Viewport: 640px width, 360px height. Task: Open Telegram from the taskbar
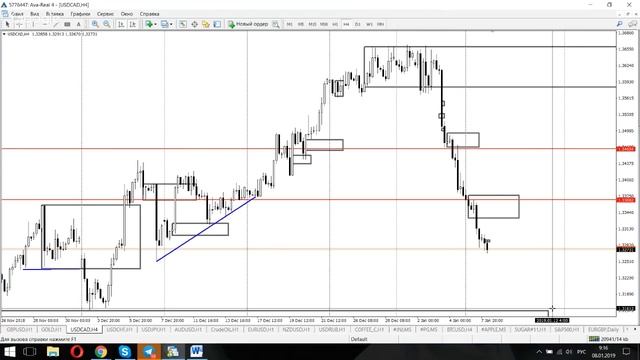pyautogui.click(x=149, y=351)
